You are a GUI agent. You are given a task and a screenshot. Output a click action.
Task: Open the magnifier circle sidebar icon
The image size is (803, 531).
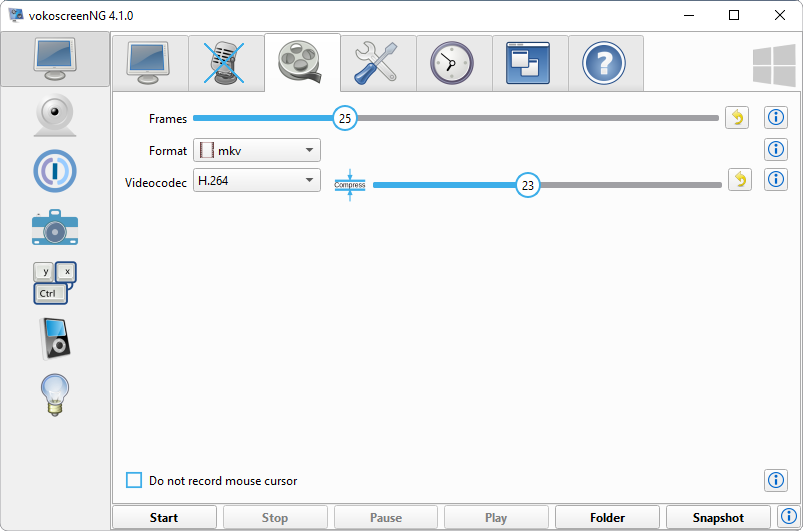click(55, 171)
